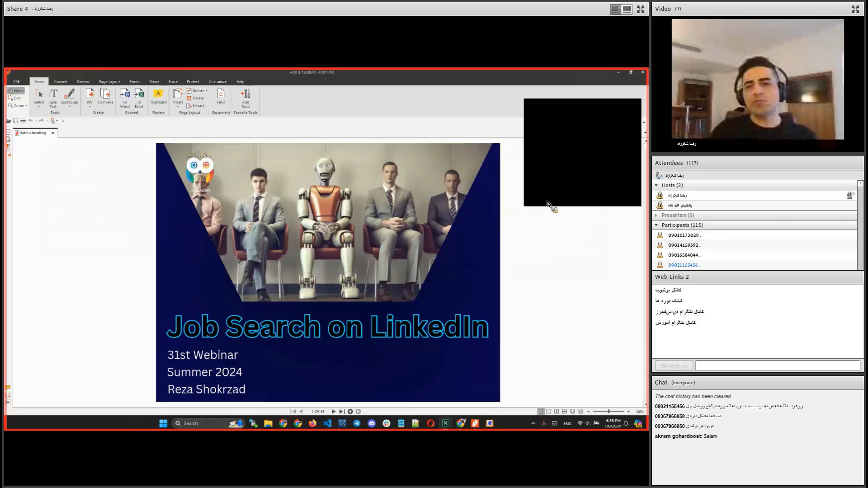Click the zoom out minus button
868x488 pixels.
(x=588, y=412)
